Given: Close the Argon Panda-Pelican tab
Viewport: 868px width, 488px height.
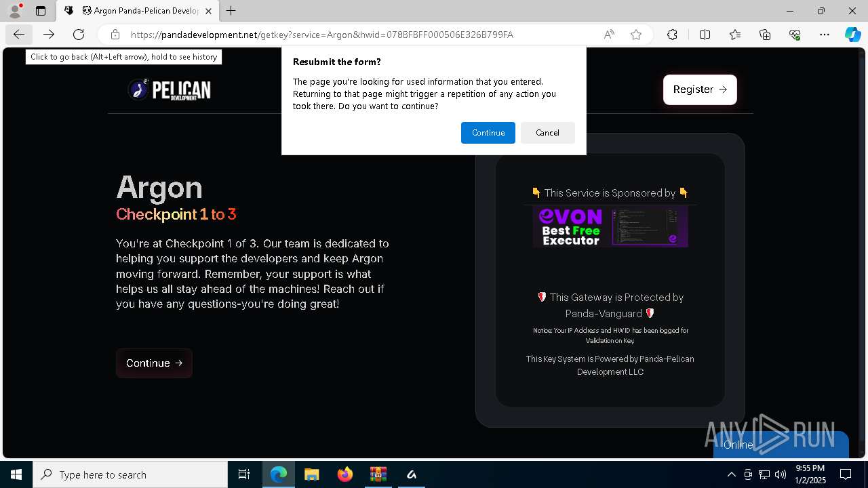Looking at the screenshot, I should click(208, 11).
